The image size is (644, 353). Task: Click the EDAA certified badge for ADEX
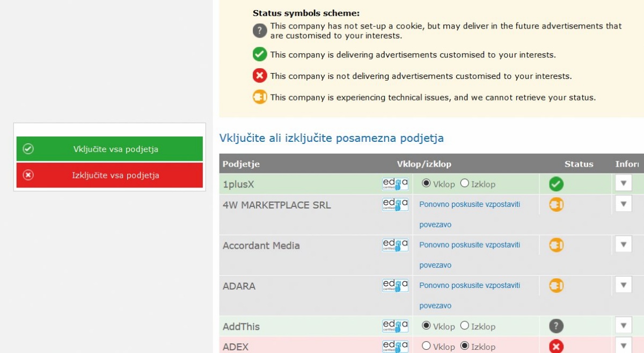click(x=395, y=347)
